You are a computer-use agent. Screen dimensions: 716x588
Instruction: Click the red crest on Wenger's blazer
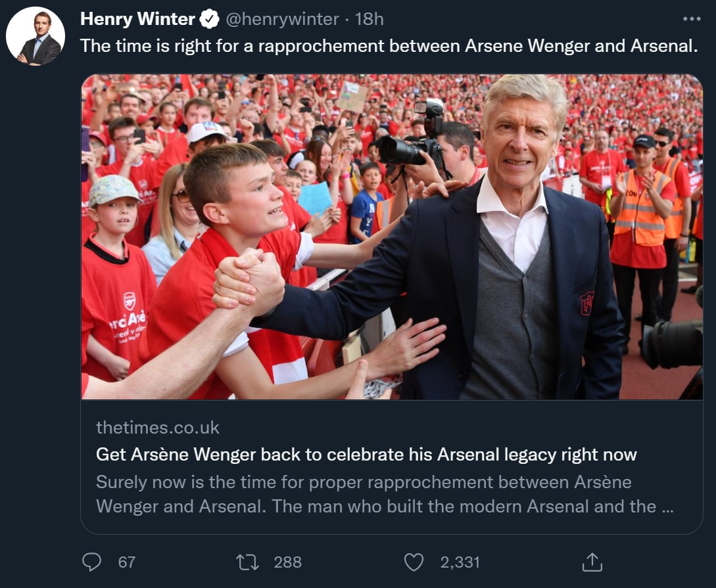tap(587, 302)
